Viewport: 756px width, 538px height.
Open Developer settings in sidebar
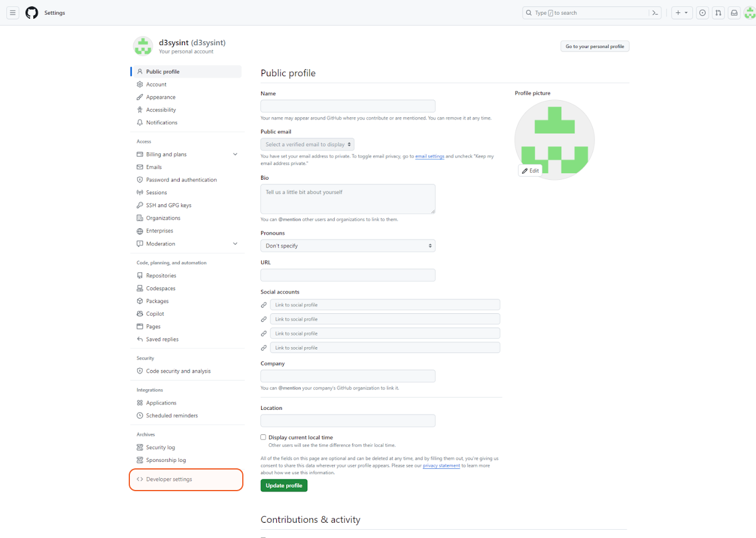tap(169, 479)
